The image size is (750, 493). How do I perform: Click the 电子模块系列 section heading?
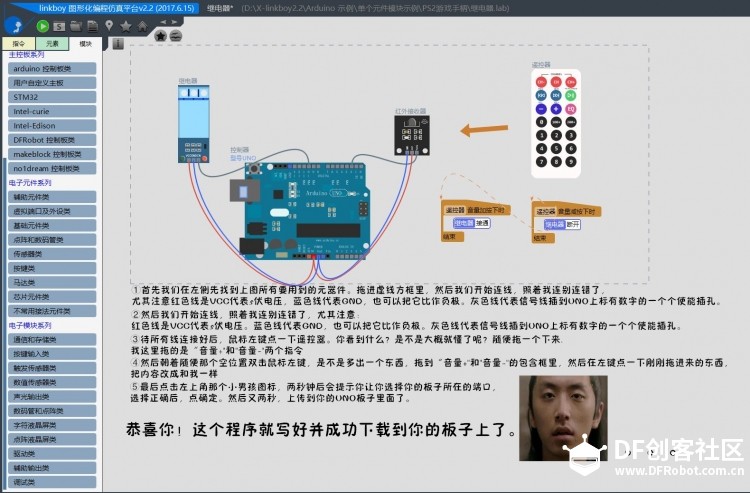point(30,326)
